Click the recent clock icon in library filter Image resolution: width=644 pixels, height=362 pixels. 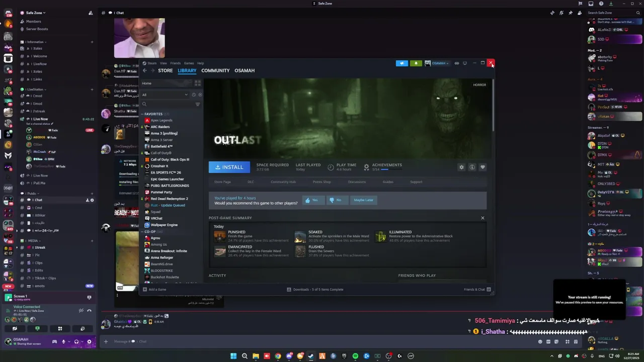point(194,95)
